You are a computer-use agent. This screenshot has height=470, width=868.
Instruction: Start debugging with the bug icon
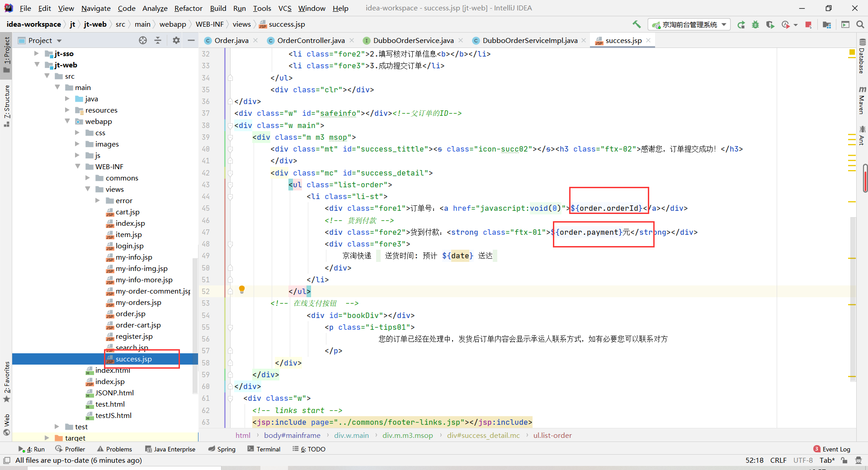coord(755,24)
